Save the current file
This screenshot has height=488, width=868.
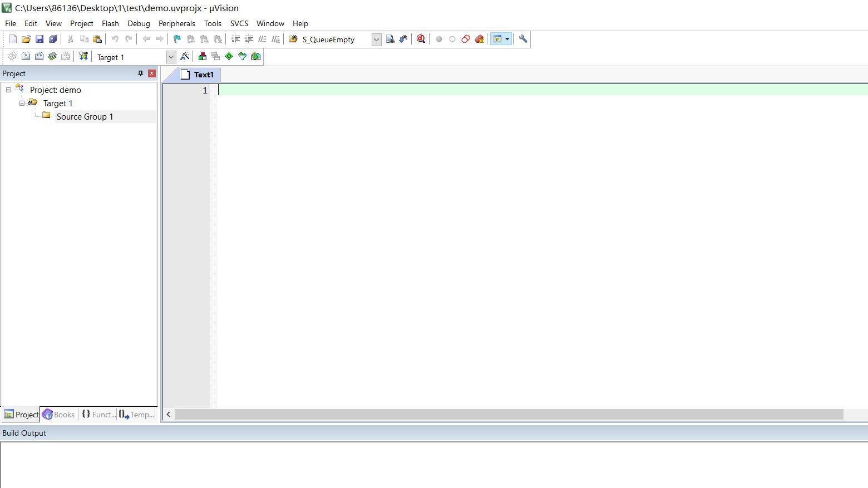pyautogui.click(x=40, y=39)
